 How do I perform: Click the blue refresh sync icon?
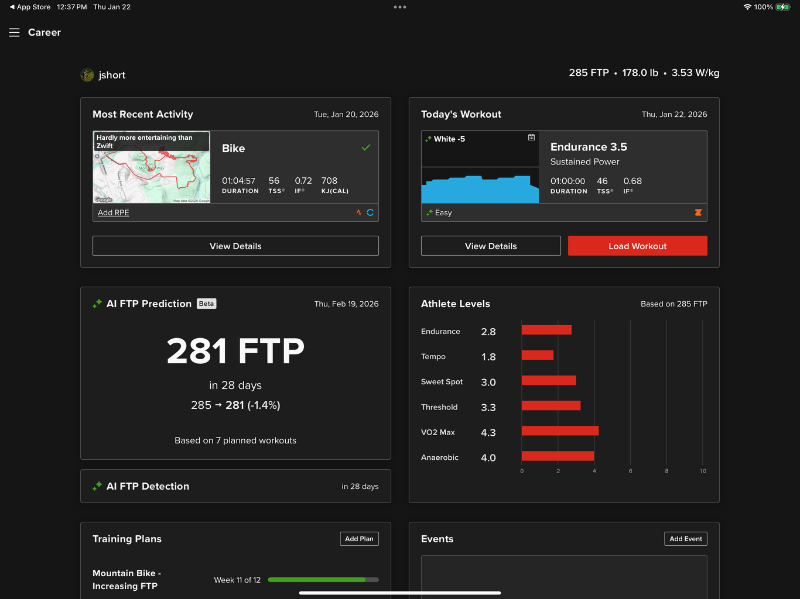click(370, 212)
